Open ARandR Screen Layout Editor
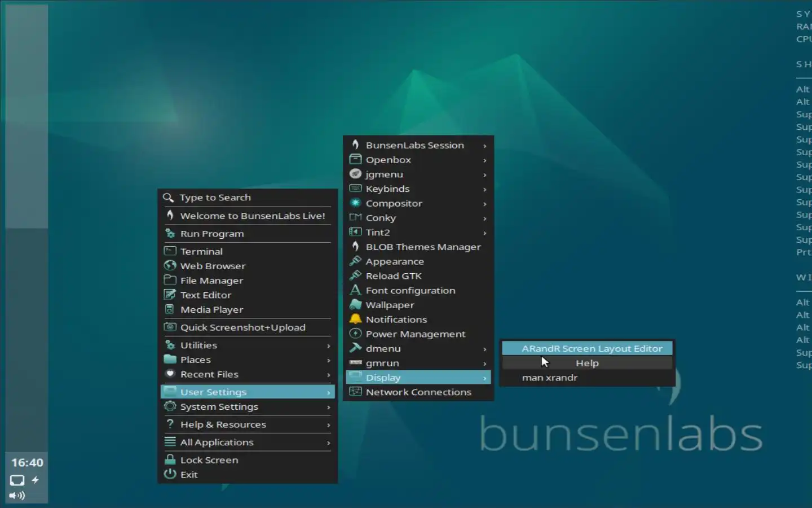This screenshot has height=508, width=812. coord(587,348)
